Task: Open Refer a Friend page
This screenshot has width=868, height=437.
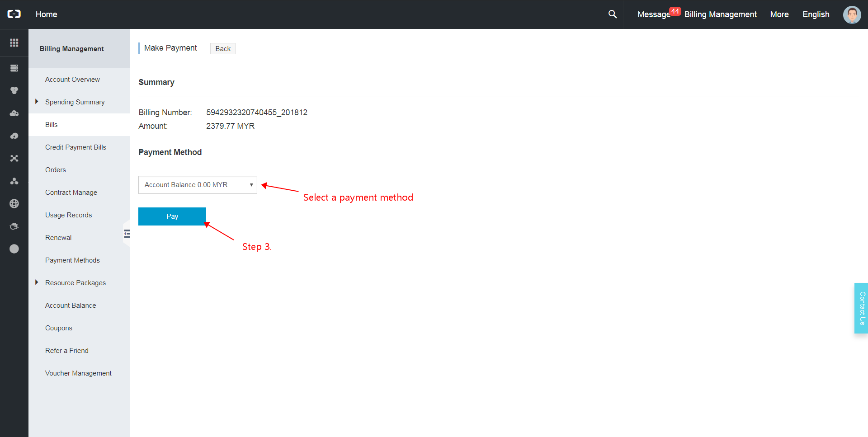Action: [x=67, y=351]
